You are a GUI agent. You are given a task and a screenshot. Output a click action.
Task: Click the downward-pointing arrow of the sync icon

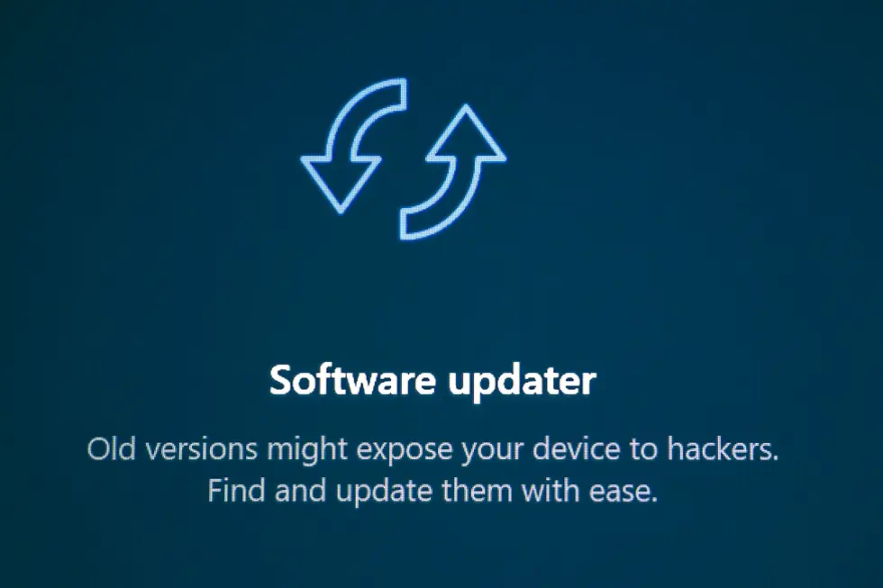click(353, 146)
